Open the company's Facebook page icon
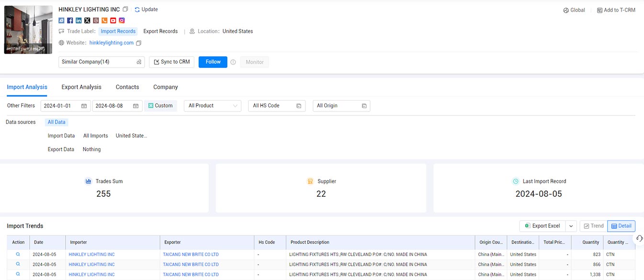Screen dimensions: 644x280 click(70, 21)
